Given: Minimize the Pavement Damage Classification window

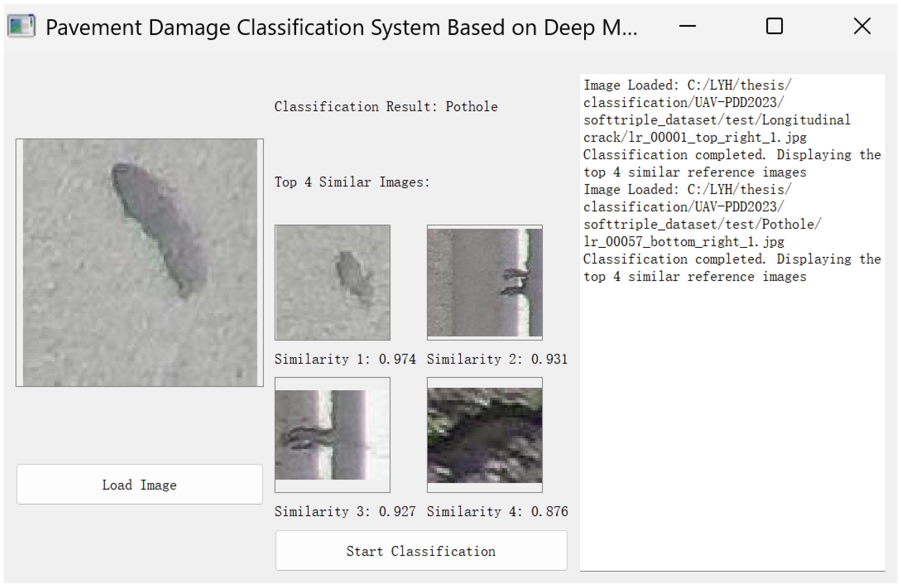Looking at the screenshot, I should click(687, 26).
